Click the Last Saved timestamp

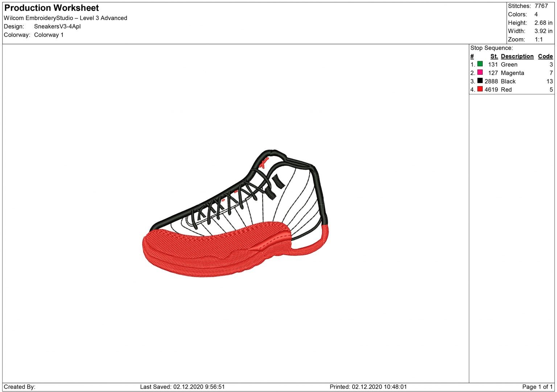182,387
